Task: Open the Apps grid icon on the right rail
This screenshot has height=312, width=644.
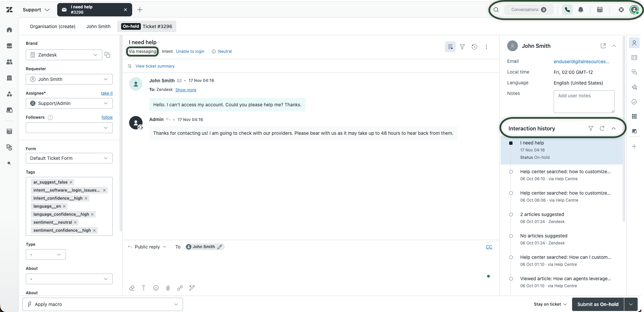Action: coord(634,116)
